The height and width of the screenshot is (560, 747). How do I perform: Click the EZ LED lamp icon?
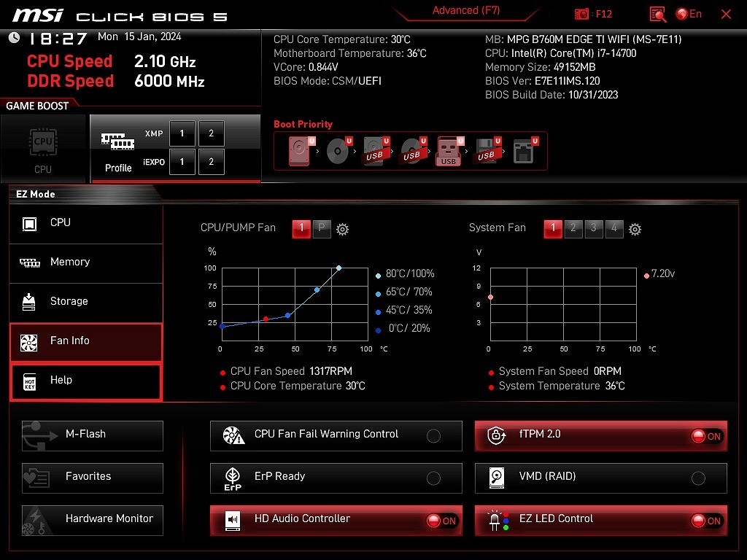click(498, 521)
